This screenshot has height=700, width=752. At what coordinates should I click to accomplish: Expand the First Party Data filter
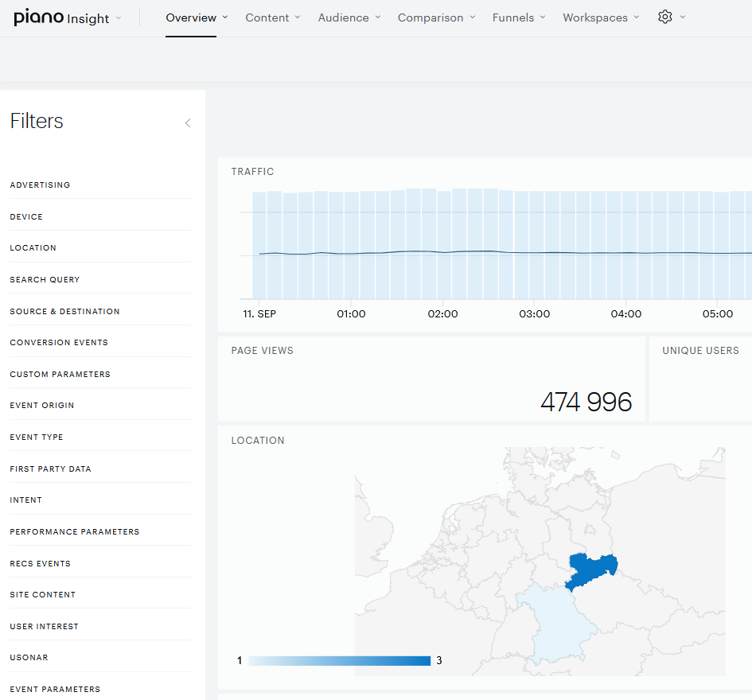tap(100, 469)
